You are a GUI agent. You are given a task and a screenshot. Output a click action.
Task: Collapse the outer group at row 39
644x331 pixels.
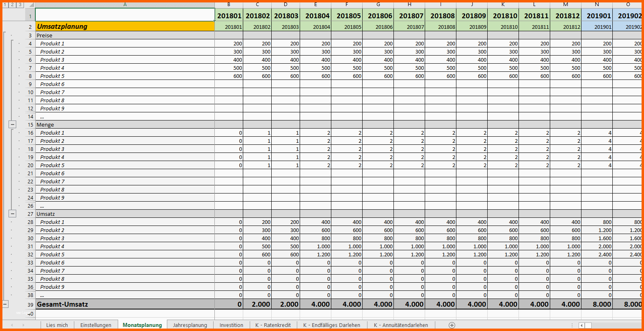pos(5,304)
